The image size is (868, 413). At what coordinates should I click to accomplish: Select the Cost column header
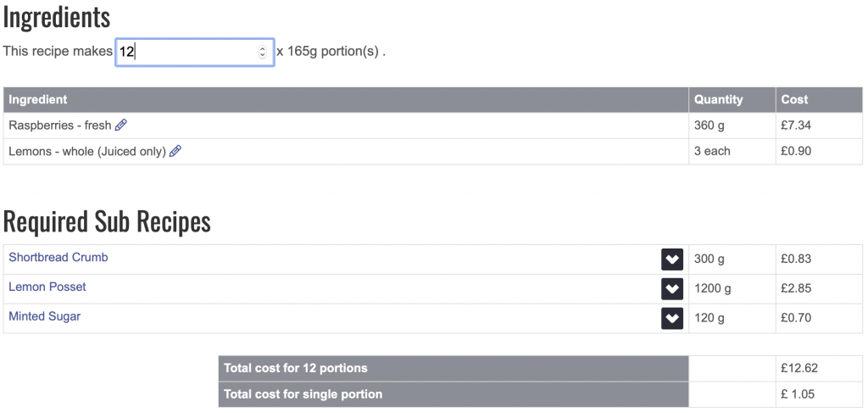(819, 100)
